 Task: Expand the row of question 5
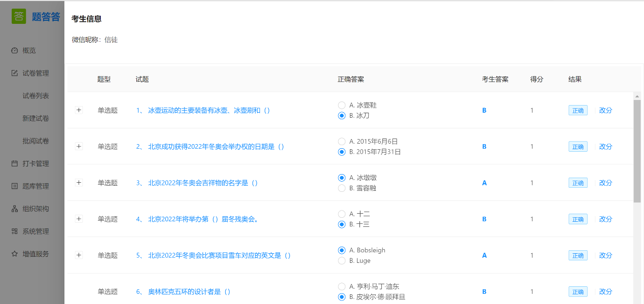[x=79, y=255]
